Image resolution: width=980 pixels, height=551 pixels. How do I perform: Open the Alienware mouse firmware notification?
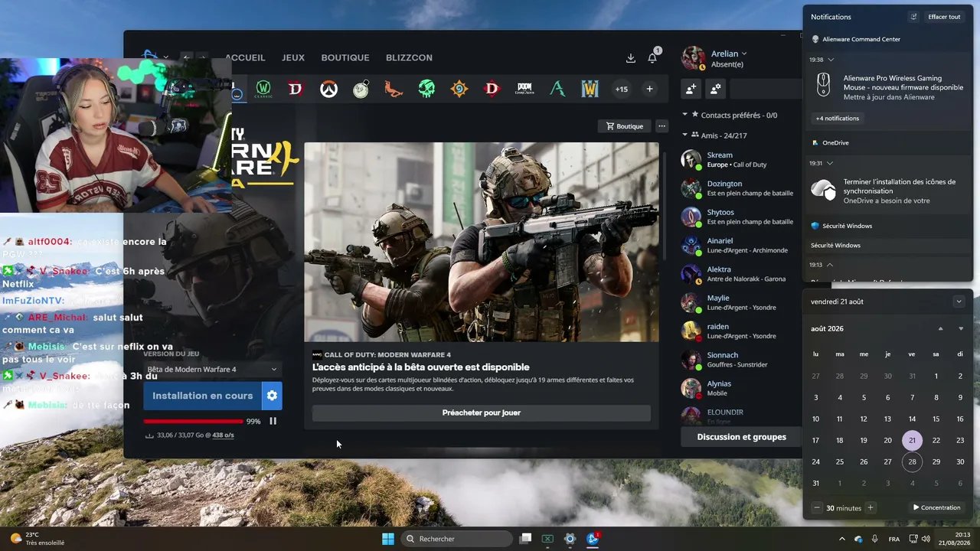pyautogui.click(x=888, y=87)
